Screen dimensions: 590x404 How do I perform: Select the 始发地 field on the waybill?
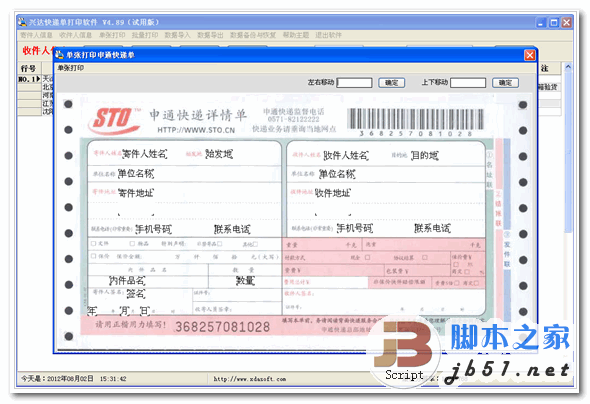219,154
